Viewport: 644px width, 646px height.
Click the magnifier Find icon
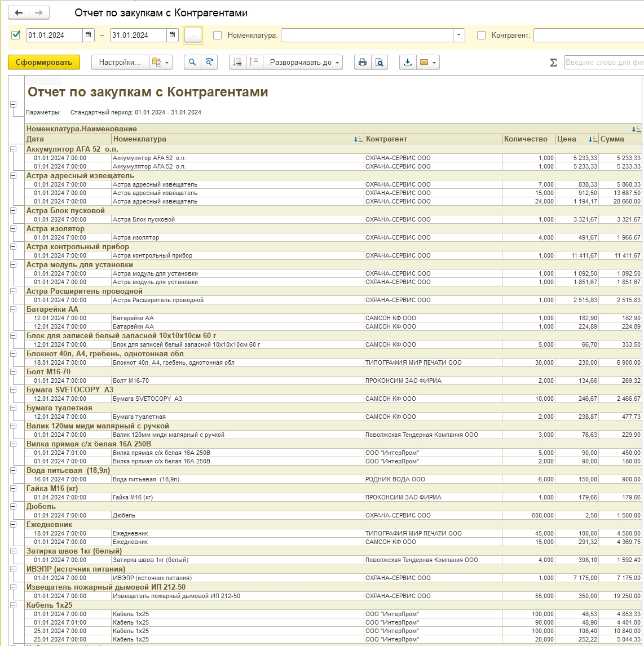coord(192,62)
